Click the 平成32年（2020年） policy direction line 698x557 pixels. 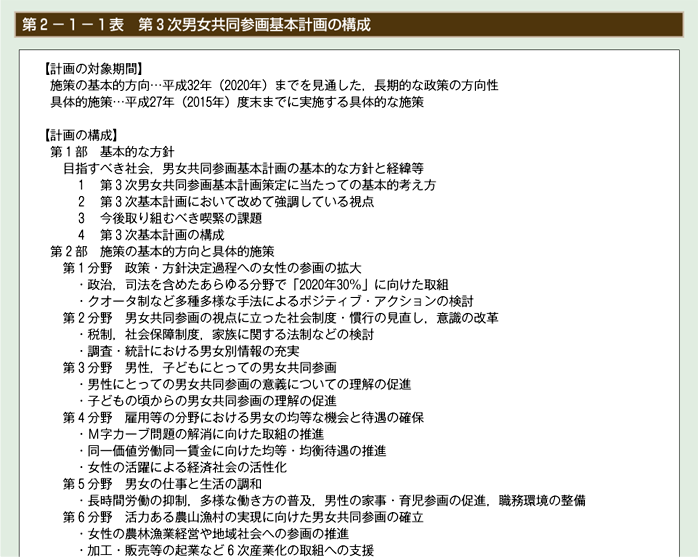pyautogui.click(x=273, y=86)
